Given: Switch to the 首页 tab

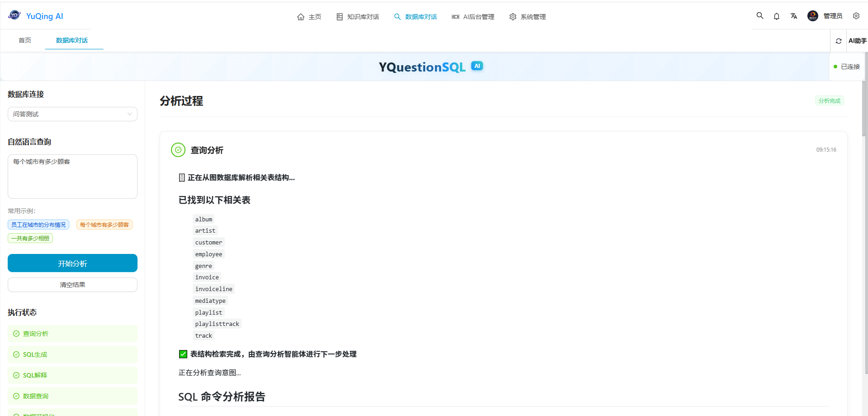Looking at the screenshot, I should 24,40.
